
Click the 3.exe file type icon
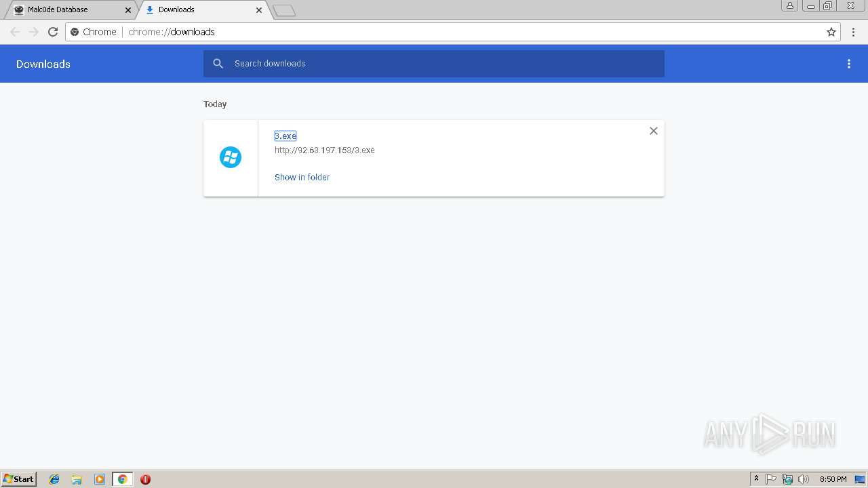(231, 157)
